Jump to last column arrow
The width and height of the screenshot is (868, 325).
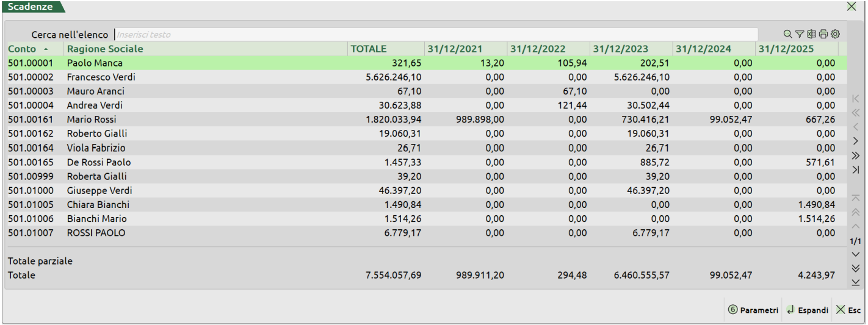click(x=855, y=170)
